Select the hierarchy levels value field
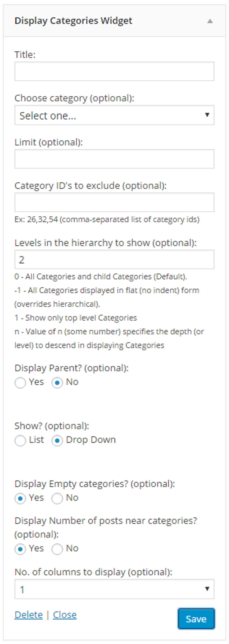Screen dimensions: 229x644 click(x=114, y=260)
